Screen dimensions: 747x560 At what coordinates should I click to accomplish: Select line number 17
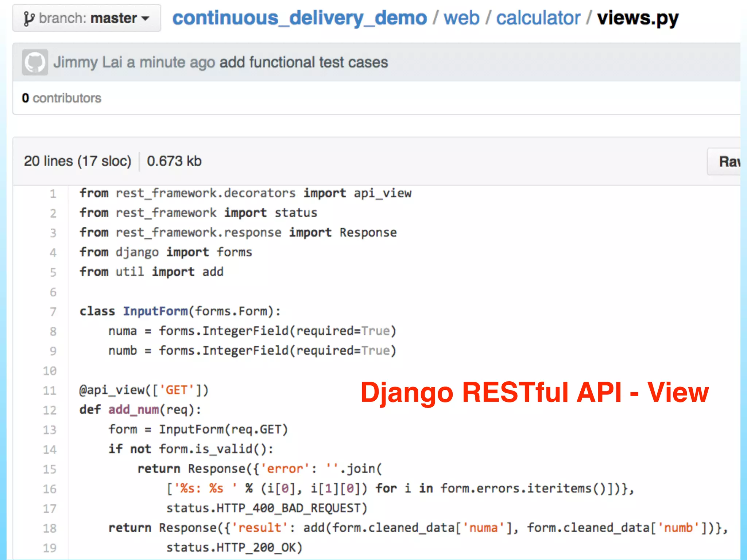(50, 509)
